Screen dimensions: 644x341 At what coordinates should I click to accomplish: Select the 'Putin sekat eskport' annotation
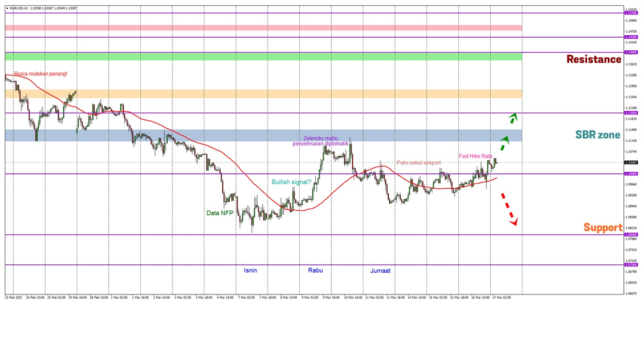[419, 162]
